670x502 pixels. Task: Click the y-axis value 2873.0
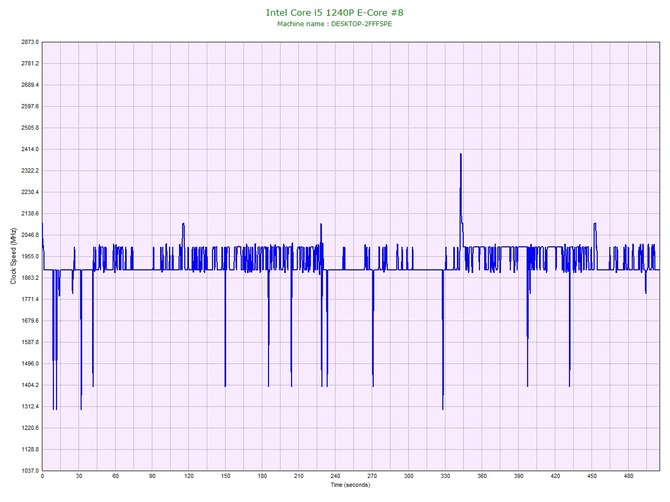point(30,42)
